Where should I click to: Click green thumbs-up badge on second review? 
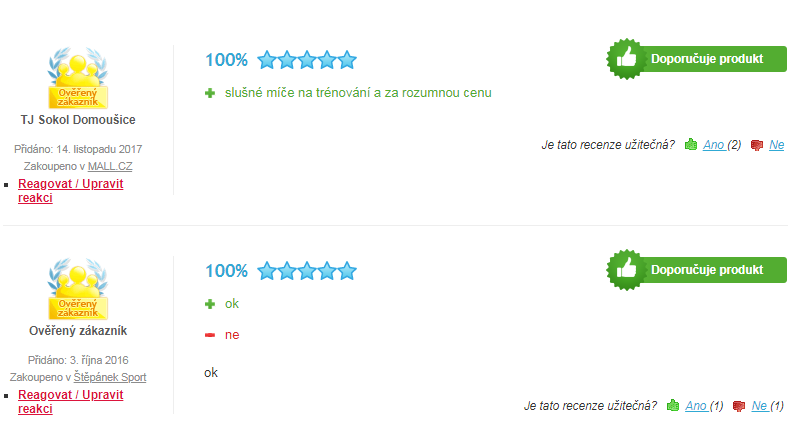pos(626,270)
